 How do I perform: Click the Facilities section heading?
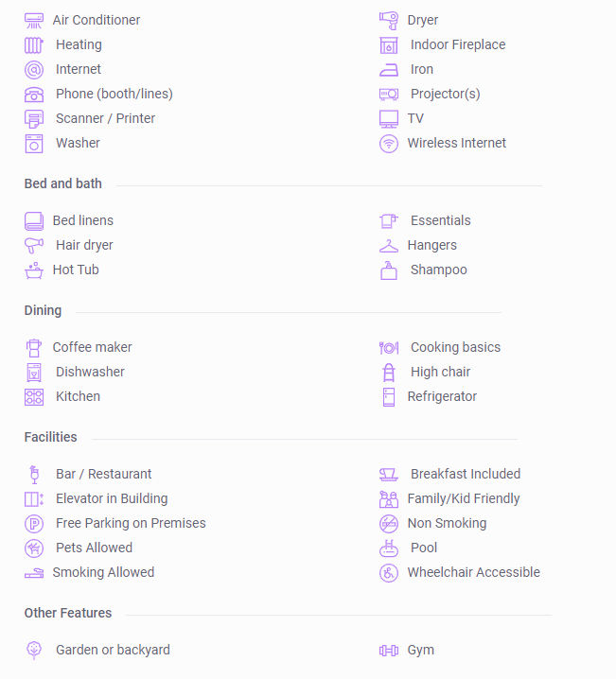pyautogui.click(x=50, y=437)
